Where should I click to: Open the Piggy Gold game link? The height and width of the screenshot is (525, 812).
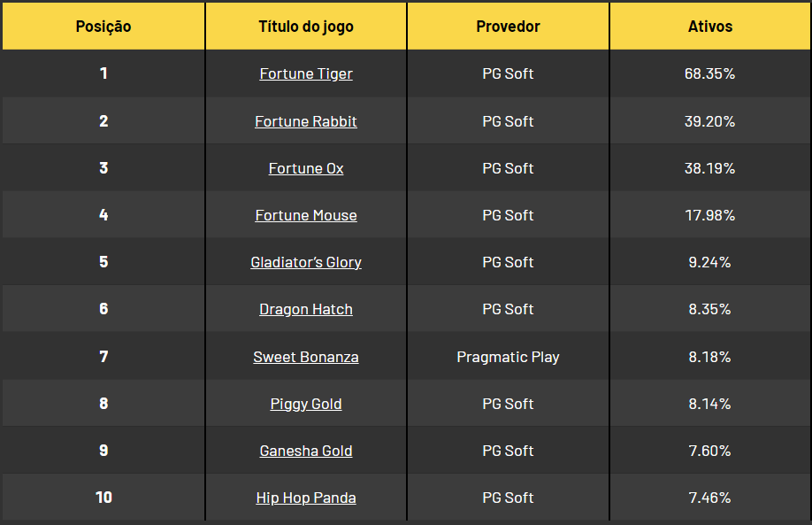pos(306,403)
